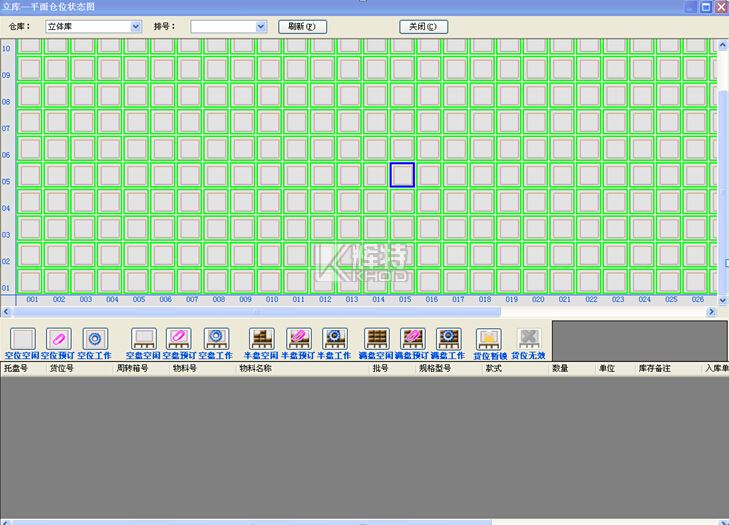Click the 空位空闲 legend icon
Screen dimensions: 729x525
(22, 338)
